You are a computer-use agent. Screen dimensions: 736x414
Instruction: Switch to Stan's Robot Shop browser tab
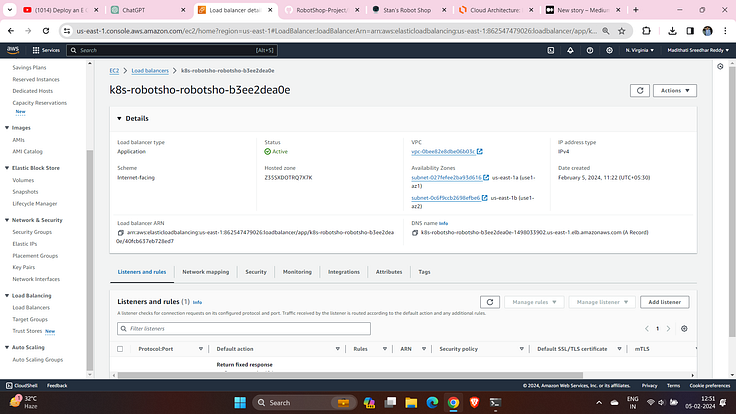[409, 10]
